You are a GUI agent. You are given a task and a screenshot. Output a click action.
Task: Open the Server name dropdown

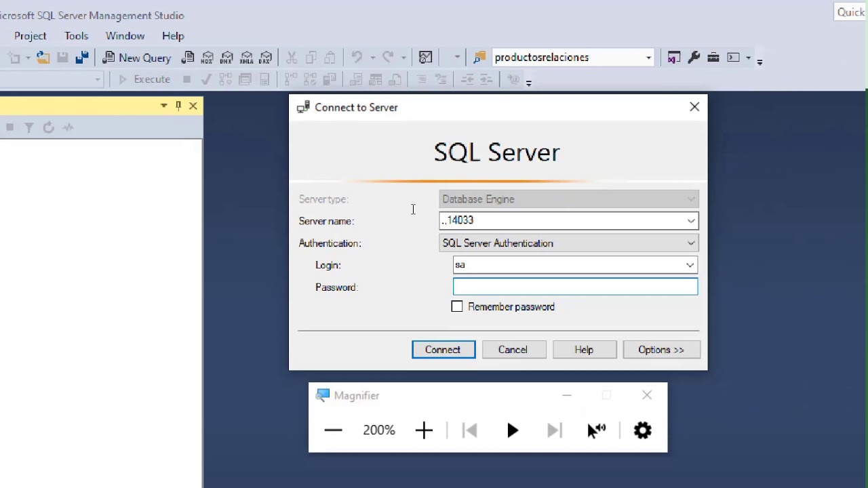(x=691, y=221)
